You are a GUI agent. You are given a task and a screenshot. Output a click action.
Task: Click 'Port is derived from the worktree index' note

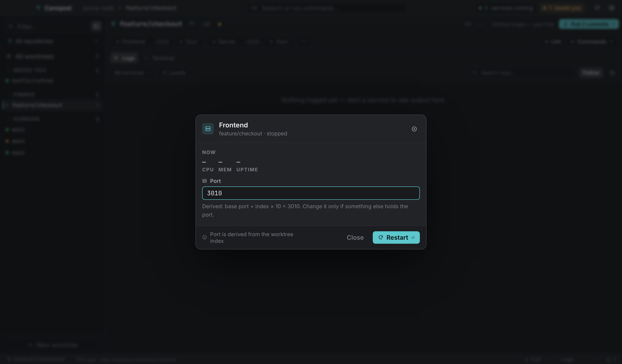[251, 237]
